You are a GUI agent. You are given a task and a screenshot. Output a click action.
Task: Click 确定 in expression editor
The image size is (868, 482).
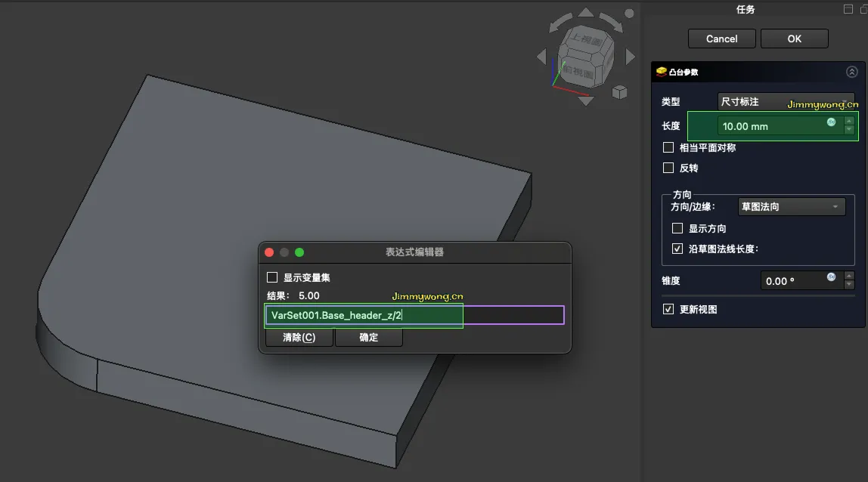(369, 338)
